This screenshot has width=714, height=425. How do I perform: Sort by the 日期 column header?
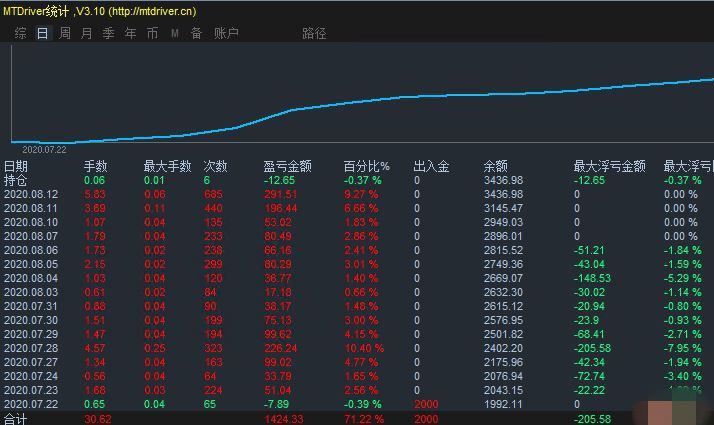(x=15, y=166)
